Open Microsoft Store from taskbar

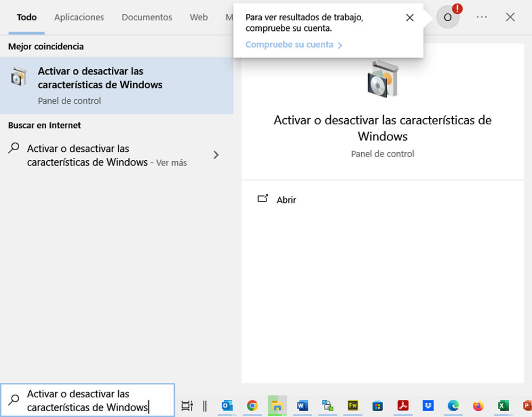point(377,406)
